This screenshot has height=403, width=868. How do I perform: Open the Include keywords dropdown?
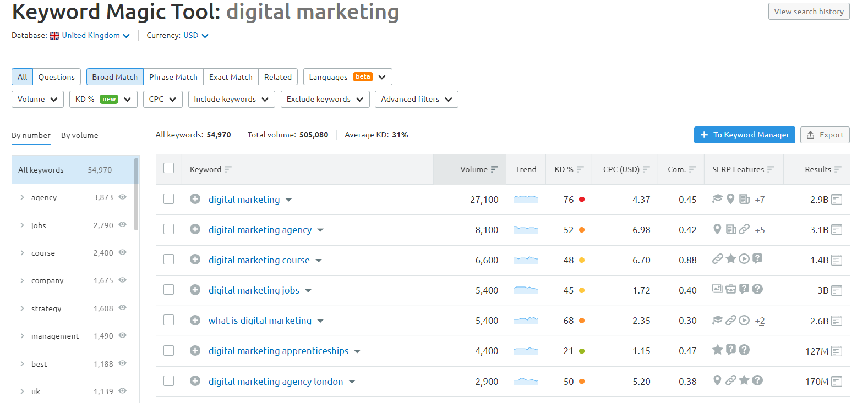coord(231,100)
